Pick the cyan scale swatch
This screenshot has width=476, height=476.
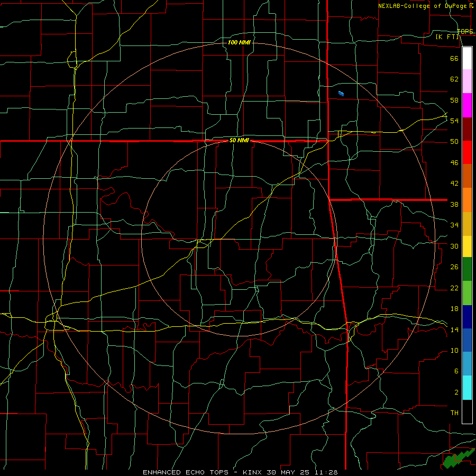(467, 388)
